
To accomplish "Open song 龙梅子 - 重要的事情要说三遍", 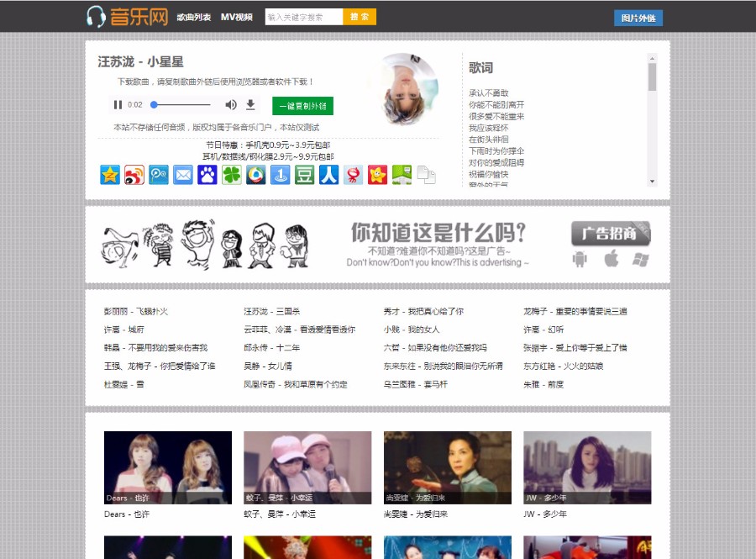I will point(575,312).
